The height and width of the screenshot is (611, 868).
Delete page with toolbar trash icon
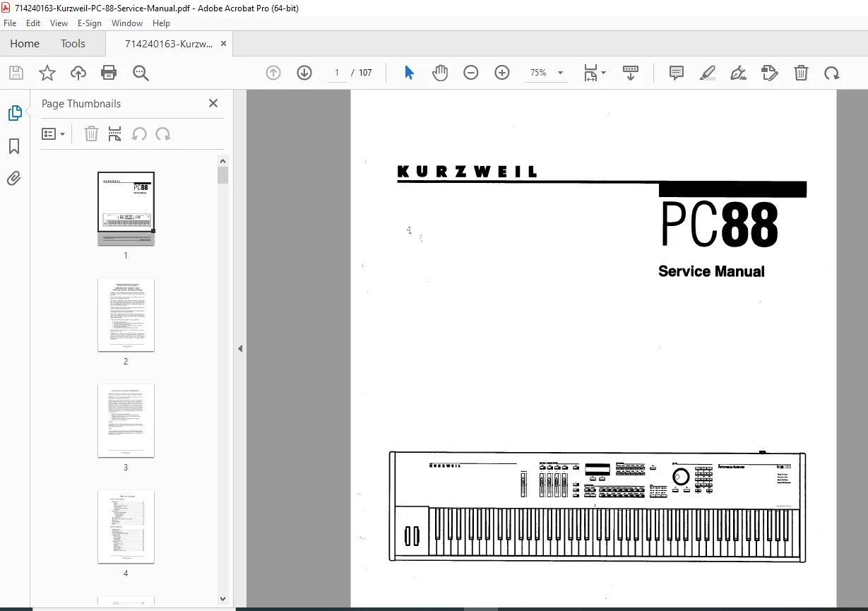(801, 73)
